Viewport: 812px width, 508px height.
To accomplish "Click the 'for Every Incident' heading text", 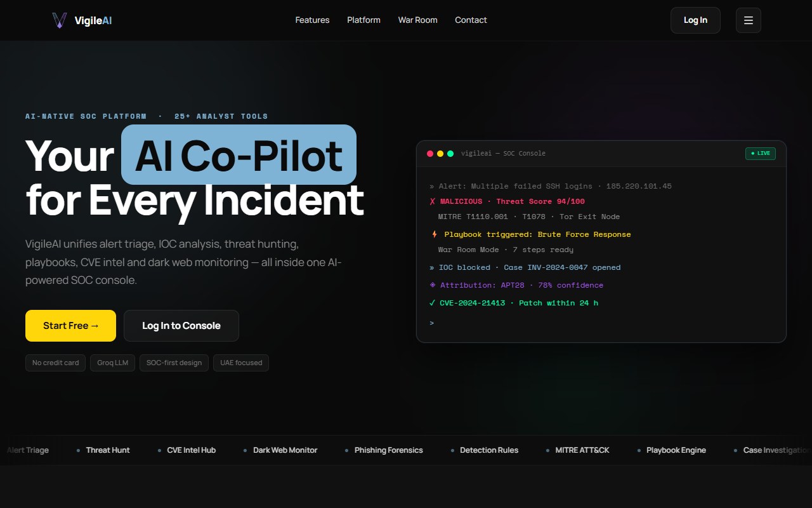I will [195, 199].
